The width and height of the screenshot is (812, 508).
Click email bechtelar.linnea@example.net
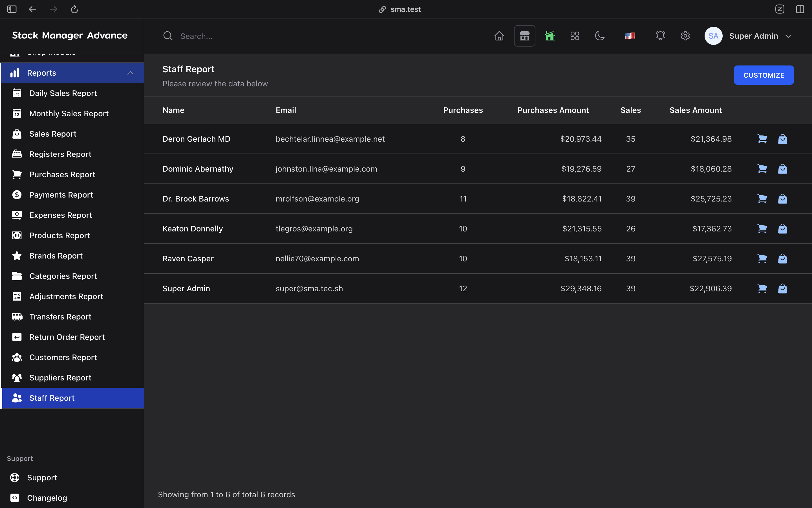(x=330, y=139)
